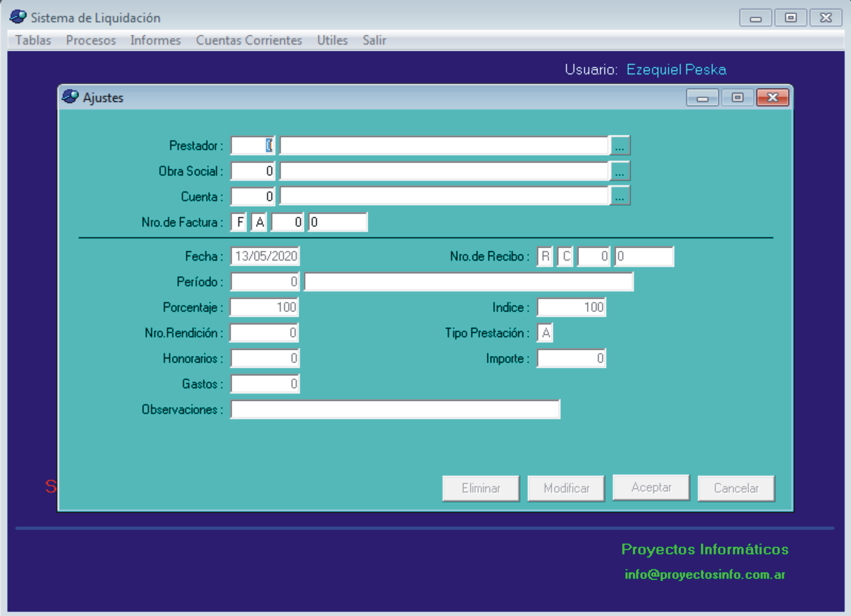Click the Cuenta description field
Image resolution: width=851 pixels, height=616 pixels.
[444, 196]
